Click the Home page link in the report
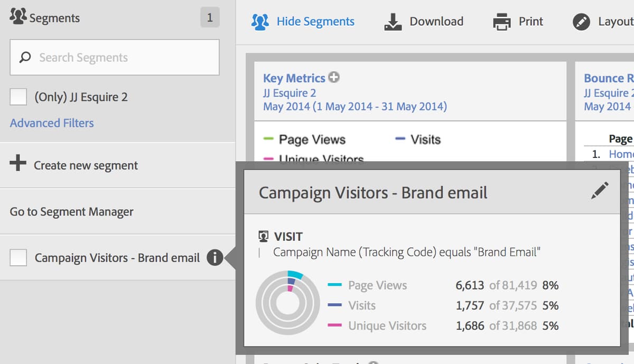634x364 pixels. coord(623,154)
